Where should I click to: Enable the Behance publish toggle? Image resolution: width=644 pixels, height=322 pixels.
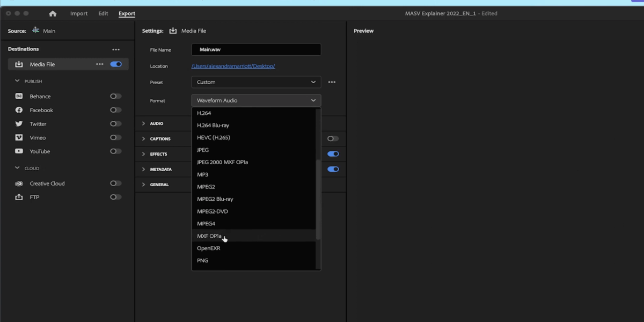point(116,96)
